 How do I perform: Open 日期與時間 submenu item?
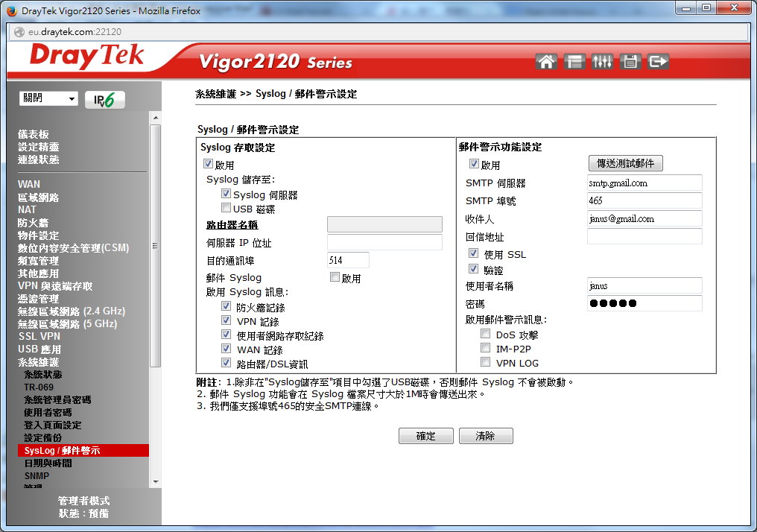(48, 463)
